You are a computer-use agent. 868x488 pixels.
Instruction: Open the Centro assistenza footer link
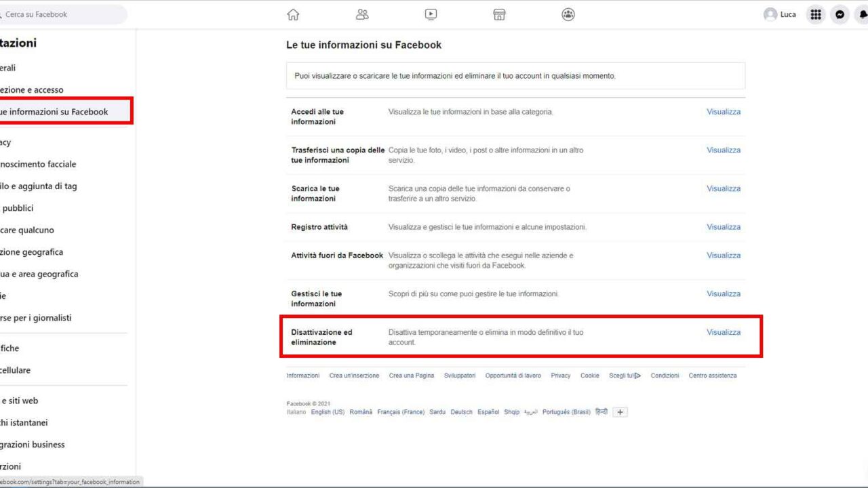pyautogui.click(x=713, y=375)
